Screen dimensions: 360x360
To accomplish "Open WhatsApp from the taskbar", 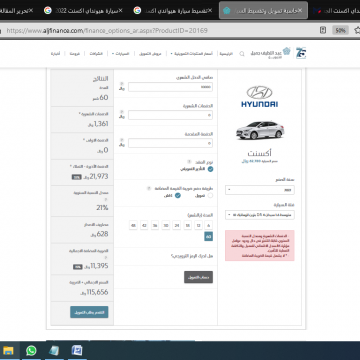I will coord(31,351).
